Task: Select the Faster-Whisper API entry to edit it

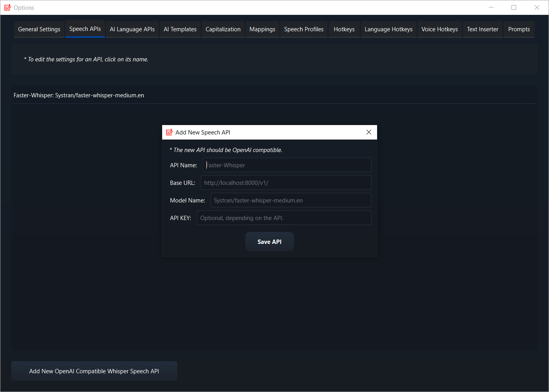Action: [x=79, y=95]
